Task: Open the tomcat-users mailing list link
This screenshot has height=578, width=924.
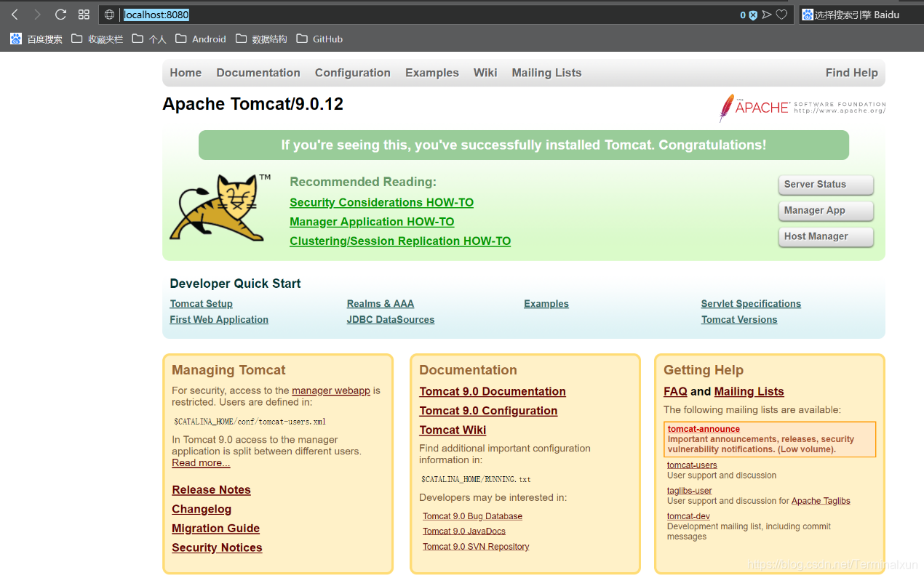Action: click(x=692, y=465)
